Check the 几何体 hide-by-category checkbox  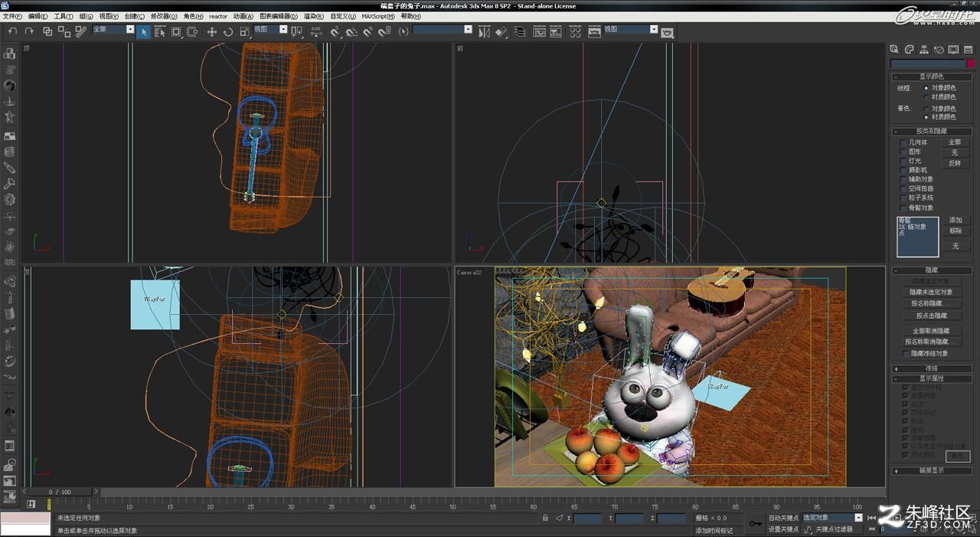coord(903,142)
